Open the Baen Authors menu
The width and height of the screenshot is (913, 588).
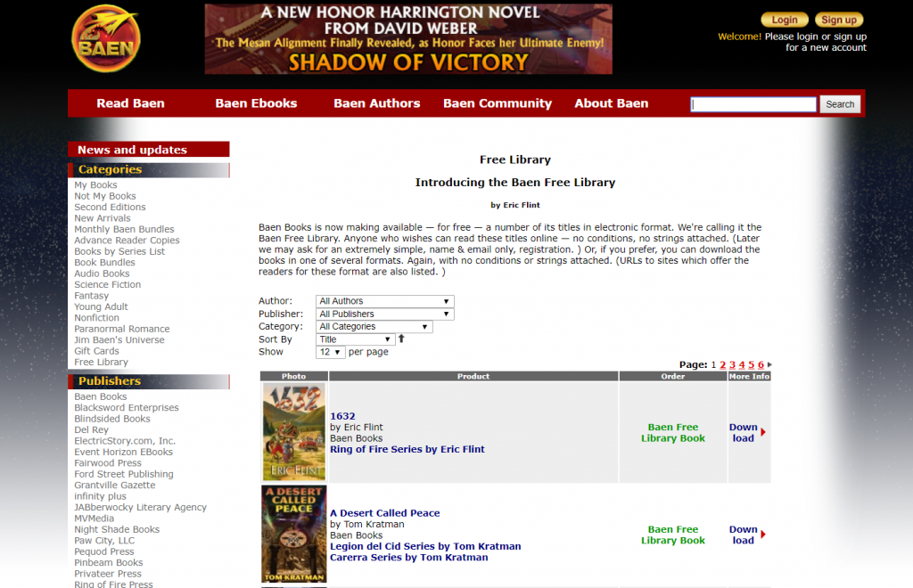pyautogui.click(x=377, y=103)
